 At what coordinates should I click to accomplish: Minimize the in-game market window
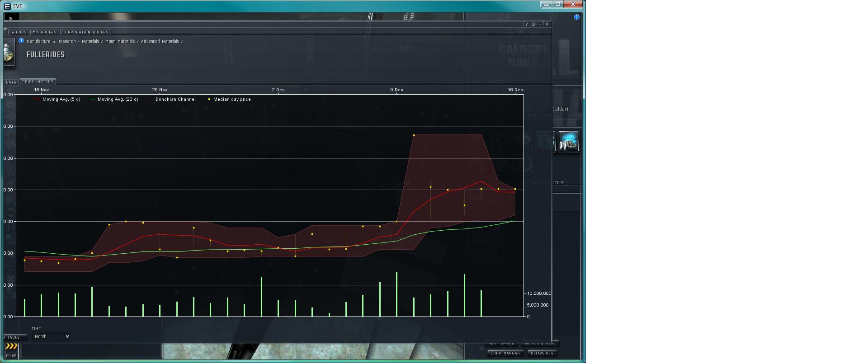tap(540, 24)
